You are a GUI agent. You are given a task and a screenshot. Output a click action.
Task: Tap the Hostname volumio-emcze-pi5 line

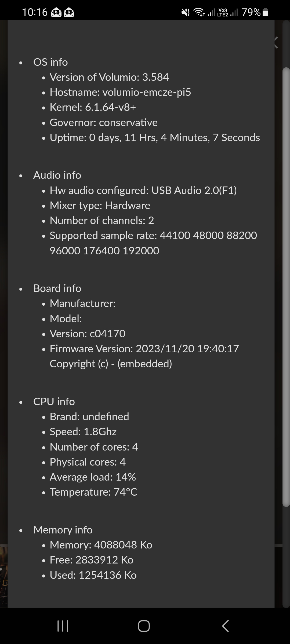(120, 92)
